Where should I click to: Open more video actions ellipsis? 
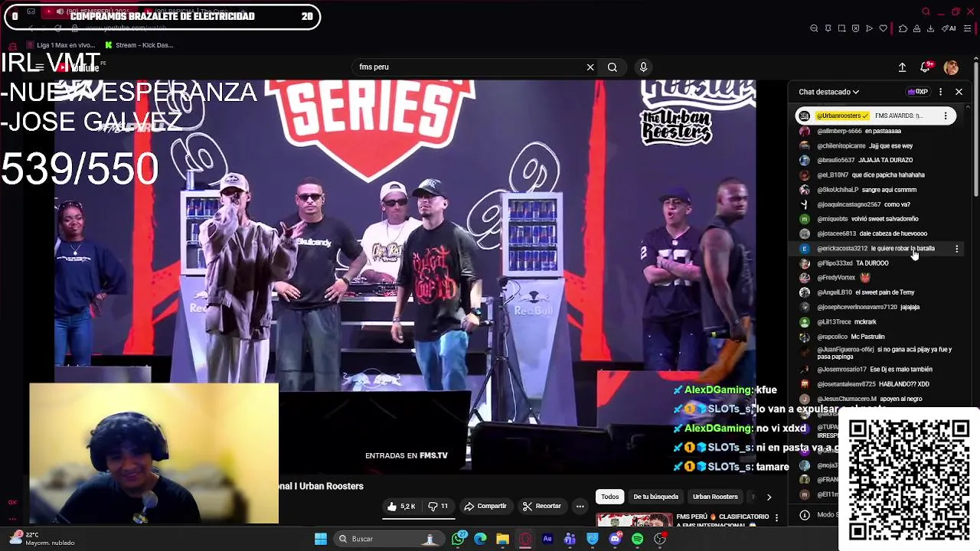580,507
